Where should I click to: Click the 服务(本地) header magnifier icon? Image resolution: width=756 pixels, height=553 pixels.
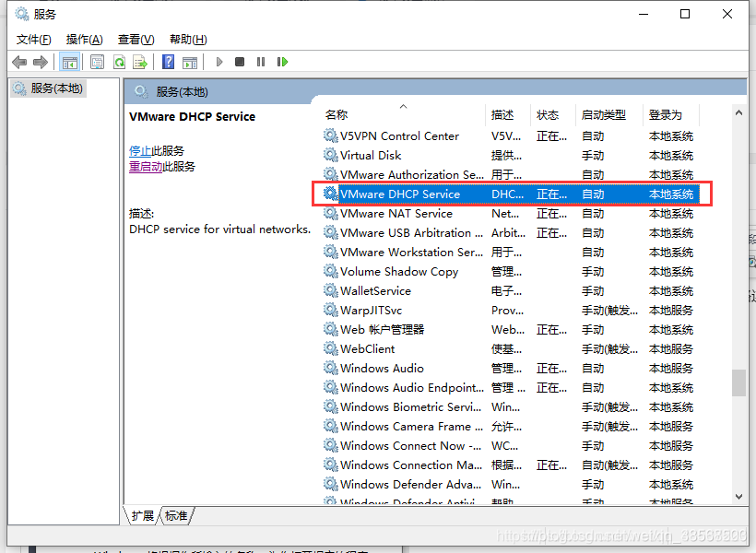[x=141, y=91]
